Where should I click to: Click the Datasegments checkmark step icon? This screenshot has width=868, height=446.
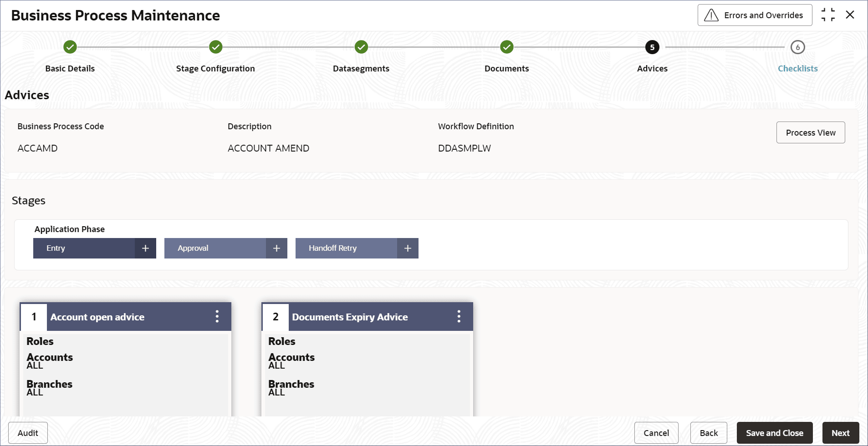pyautogui.click(x=361, y=47)
